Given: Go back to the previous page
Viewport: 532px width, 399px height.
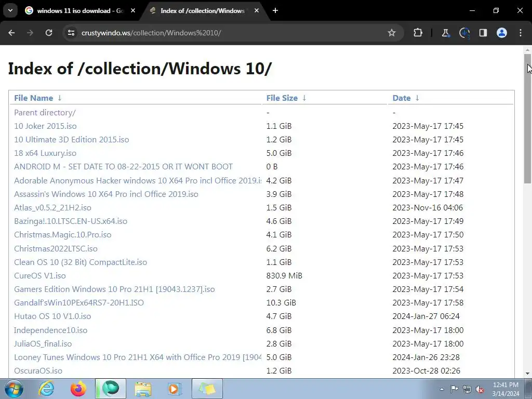Looking at the screenshot, I should point(11,33).
